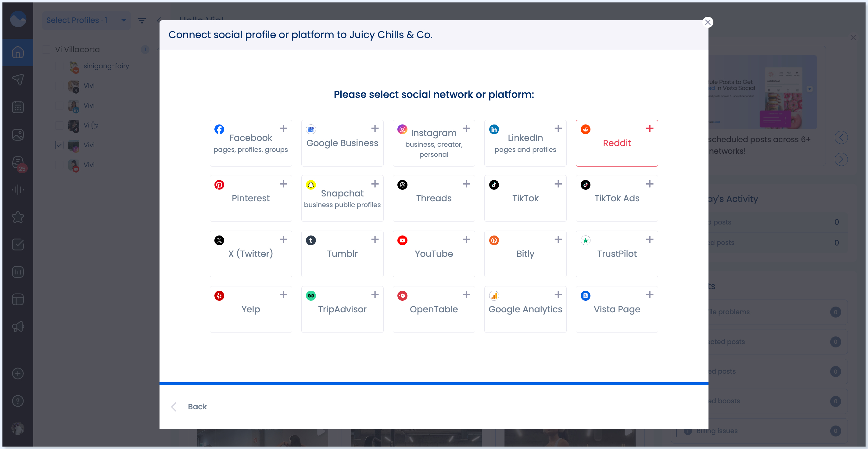Click the Tumblr logo icon

click(x=311, y=240)
